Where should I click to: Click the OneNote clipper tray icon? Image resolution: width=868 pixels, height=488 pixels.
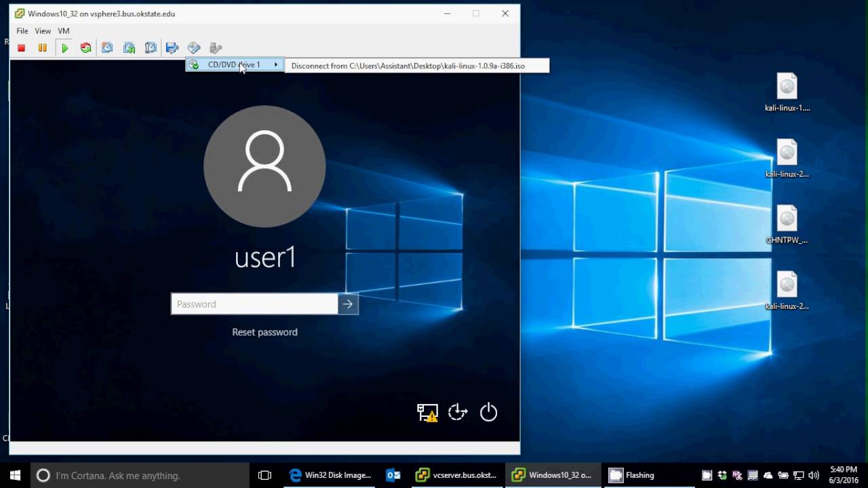738,475
